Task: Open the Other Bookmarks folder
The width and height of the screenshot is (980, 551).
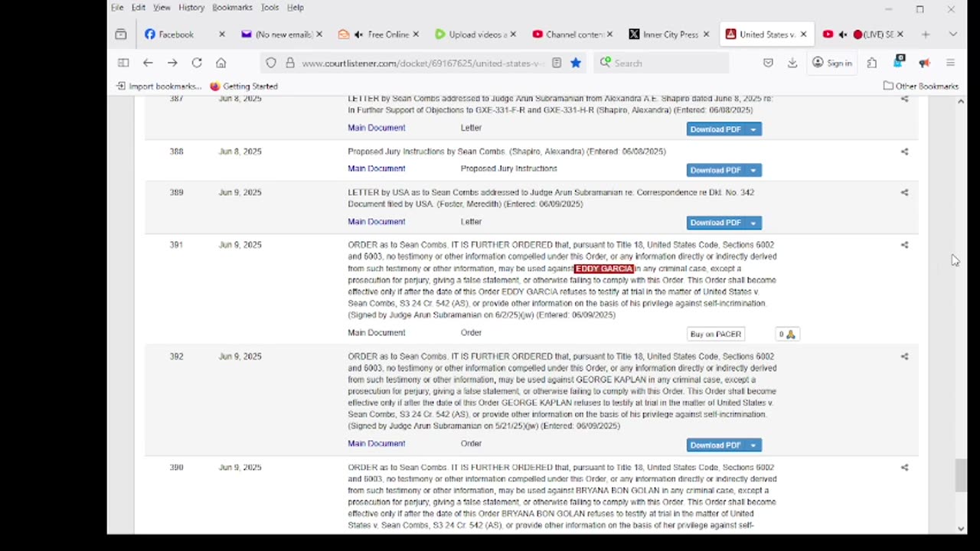Action: pos(920,86)
